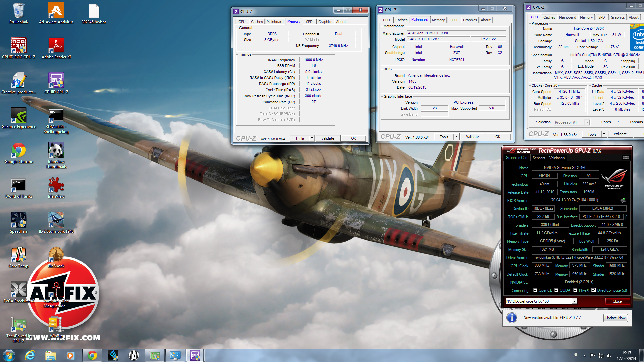Viewport: 644px width, 362px height.
Task: Click the GPU-Z Close button
Action: [617, 301]
